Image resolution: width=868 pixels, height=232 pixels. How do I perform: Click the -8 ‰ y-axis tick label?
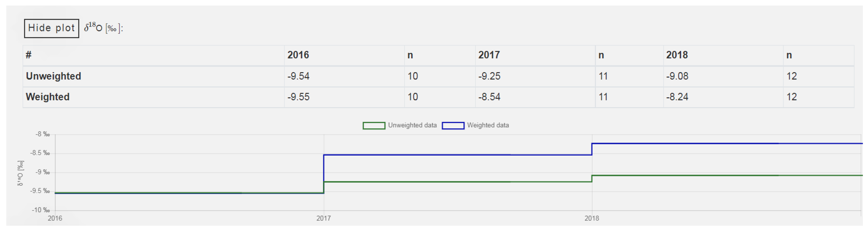43,134
